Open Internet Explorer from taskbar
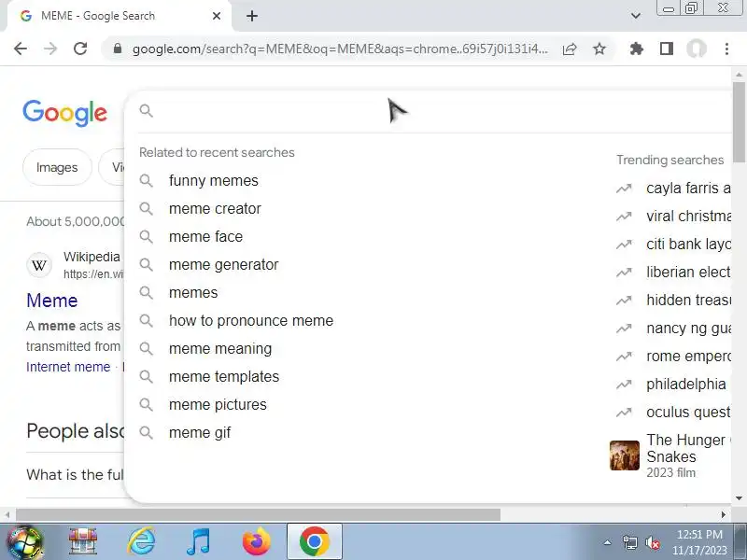 point(142,542)
